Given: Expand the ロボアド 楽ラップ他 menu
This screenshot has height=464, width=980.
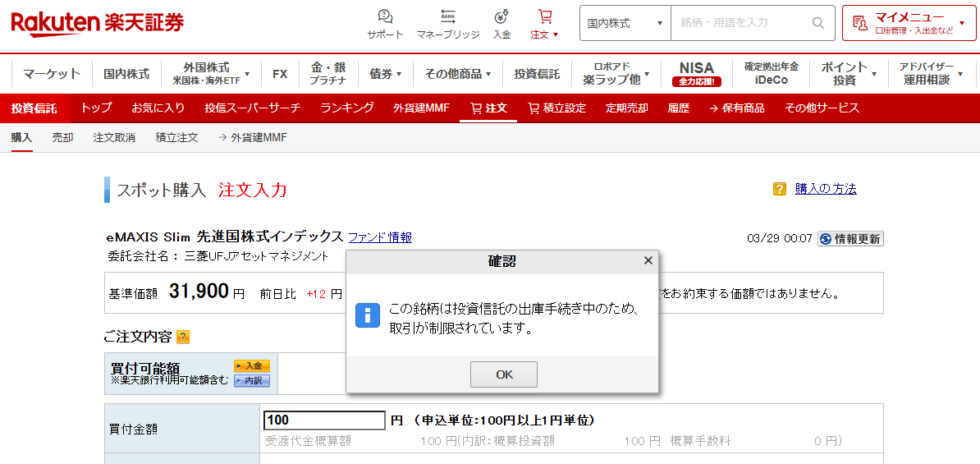Looking at the screenshot, I should click(616, 74).
